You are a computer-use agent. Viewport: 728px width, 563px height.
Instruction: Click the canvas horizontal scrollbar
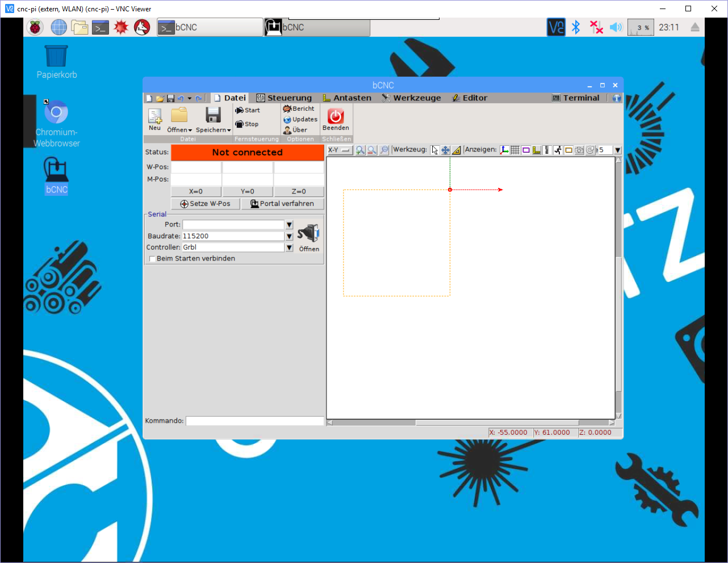click(x=471, y=423)
